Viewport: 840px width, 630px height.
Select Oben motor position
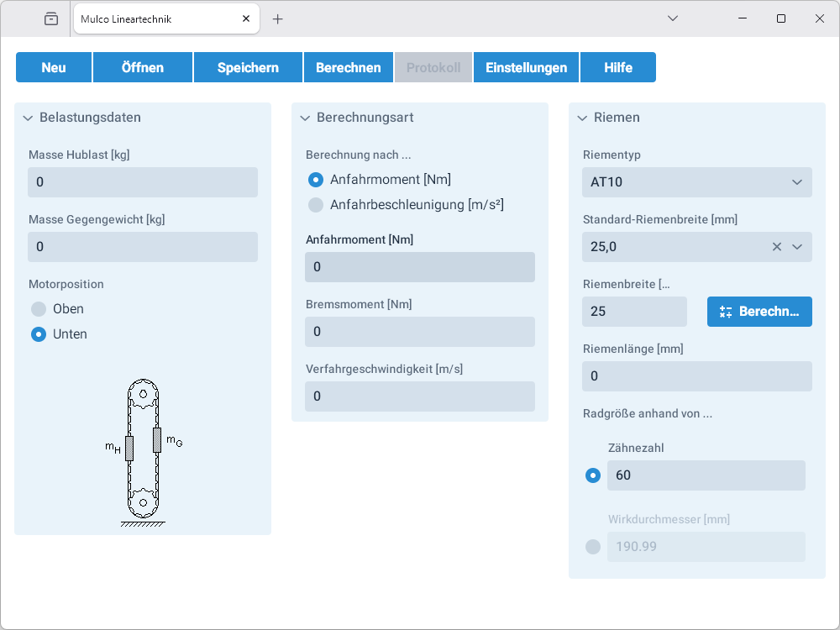coord(39,309)
